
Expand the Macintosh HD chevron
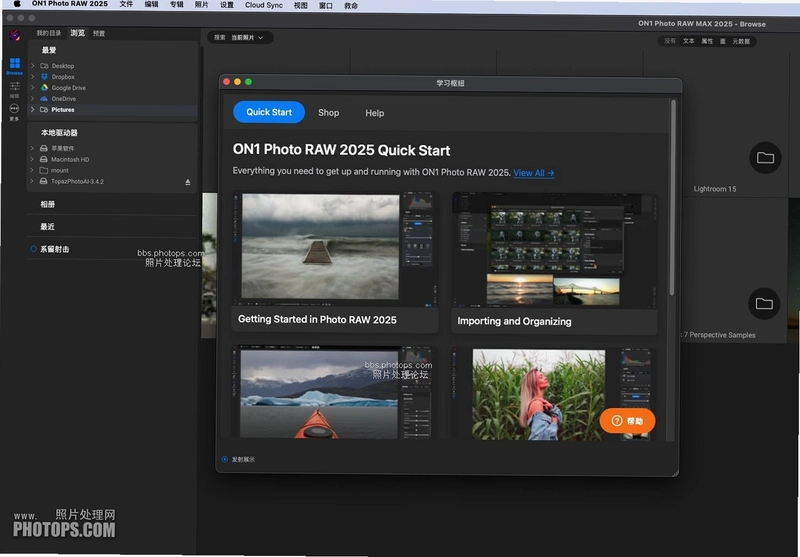[x=32, y=159]
